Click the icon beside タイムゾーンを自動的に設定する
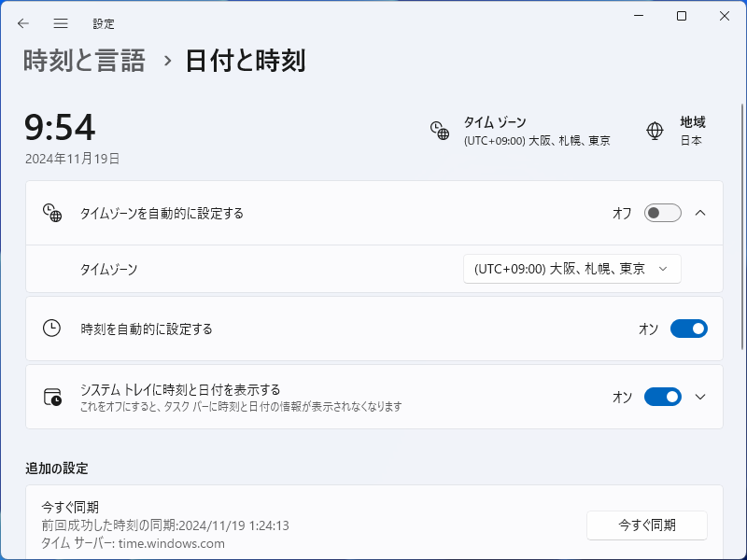Screen dimensions: 747x560 pyautogui.click(x=52, y=212)
